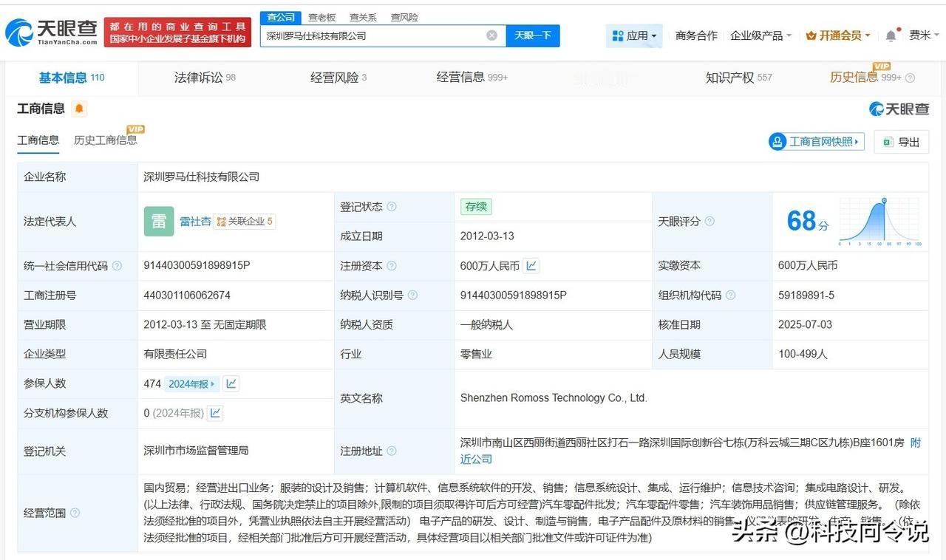Screen dimensions: 946x560
Task: Click help icon beside 纳税人识别号
Action: tap(412, 296)
